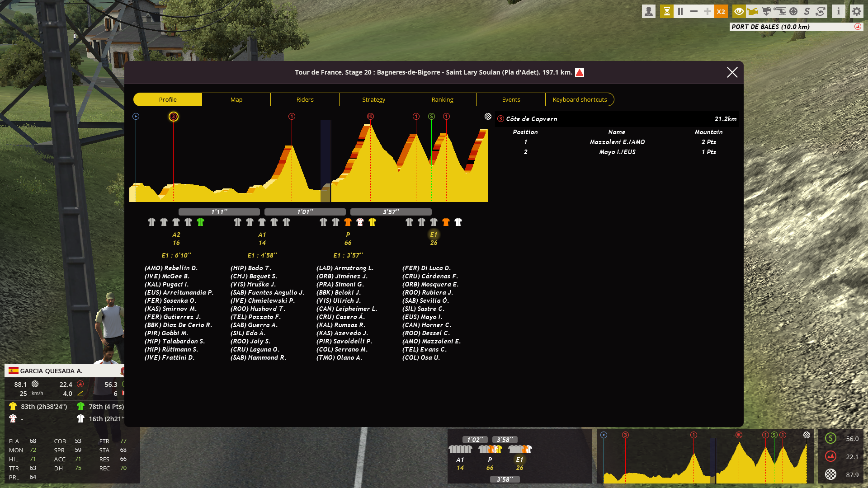Viewport: 868px width, 488px height.
Task: Select the category 3 Côte de Capvern marker
Action: 173,117
